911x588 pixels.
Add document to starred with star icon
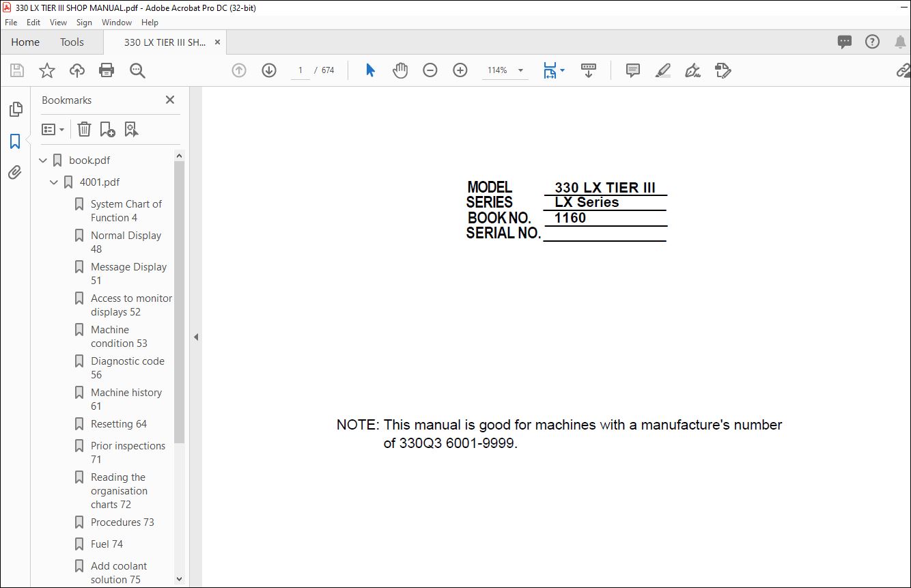coord(47,70)
